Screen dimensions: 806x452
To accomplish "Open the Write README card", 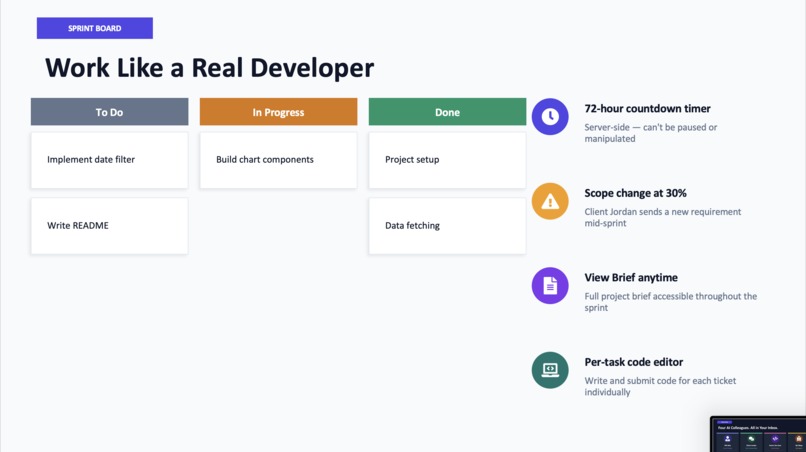I will tap(109, 226).
